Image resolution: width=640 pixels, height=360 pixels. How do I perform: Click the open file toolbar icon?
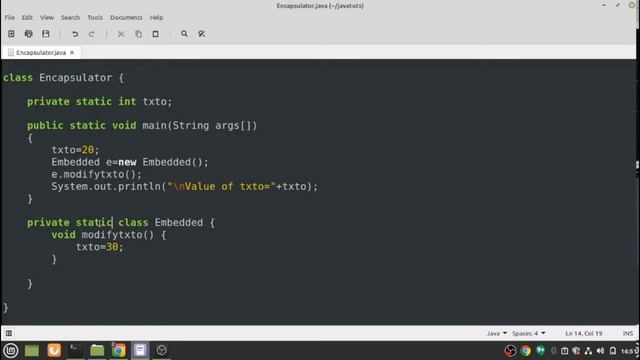point(29,34)
